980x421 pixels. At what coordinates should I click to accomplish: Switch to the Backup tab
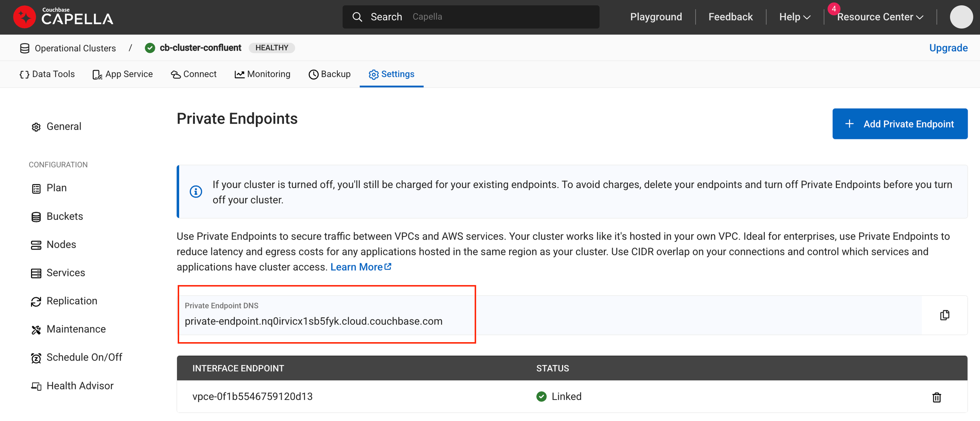click(x=330, y=74)
